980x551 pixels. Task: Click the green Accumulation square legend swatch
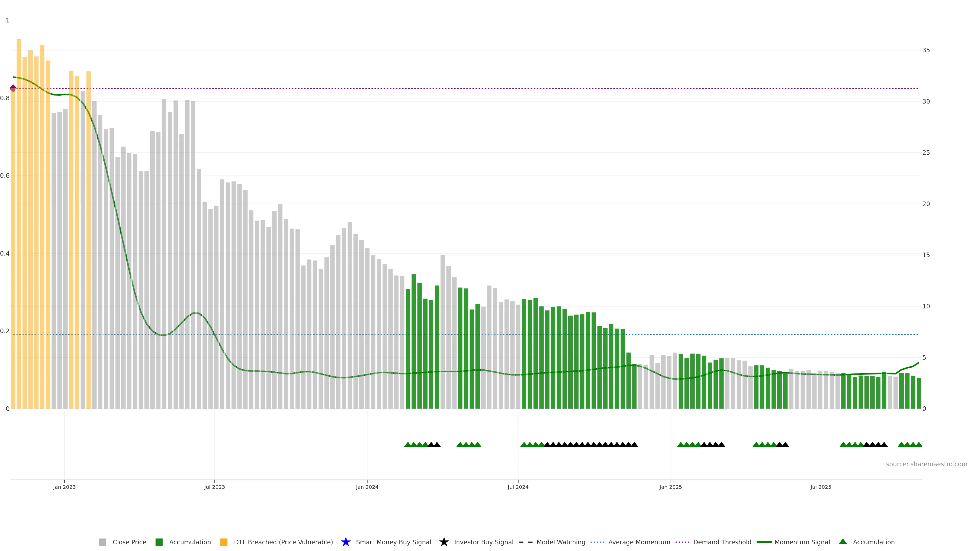pos(159,542)
